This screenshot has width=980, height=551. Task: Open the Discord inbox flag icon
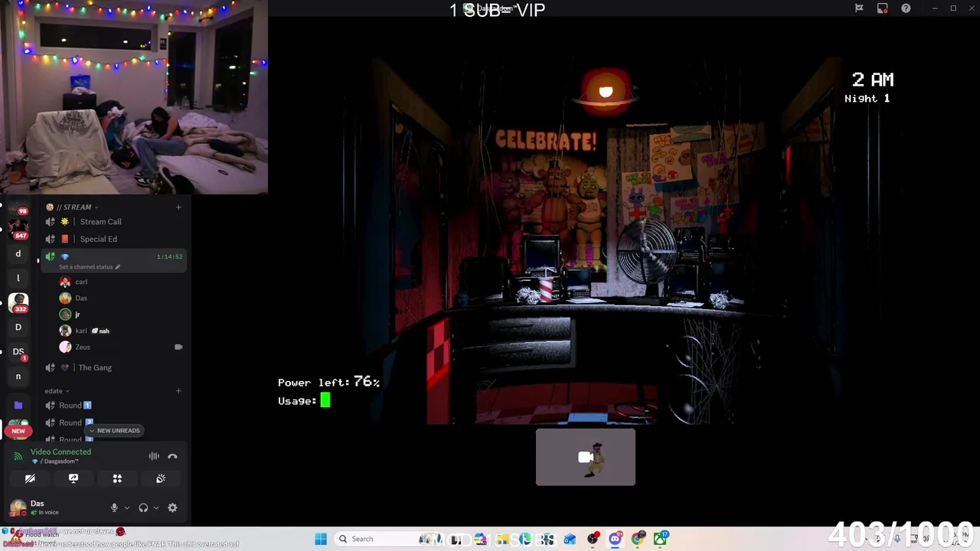pyautogui.click(x=859, y=8)
